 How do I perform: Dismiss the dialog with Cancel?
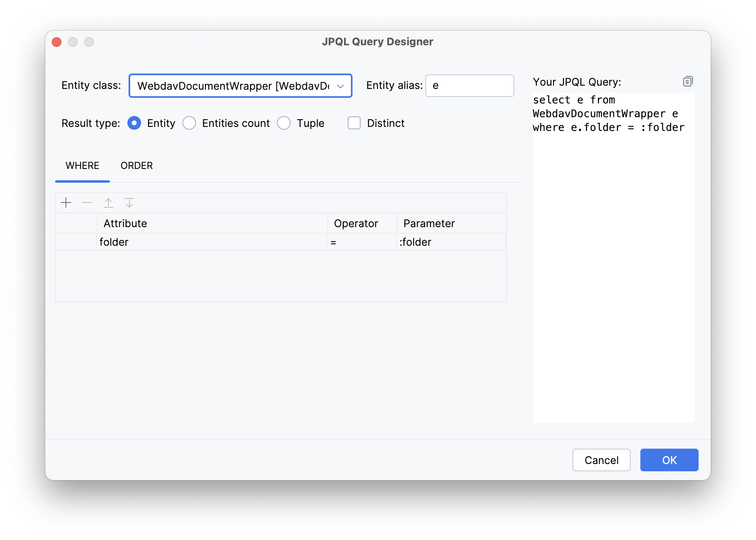click(601, 460)
